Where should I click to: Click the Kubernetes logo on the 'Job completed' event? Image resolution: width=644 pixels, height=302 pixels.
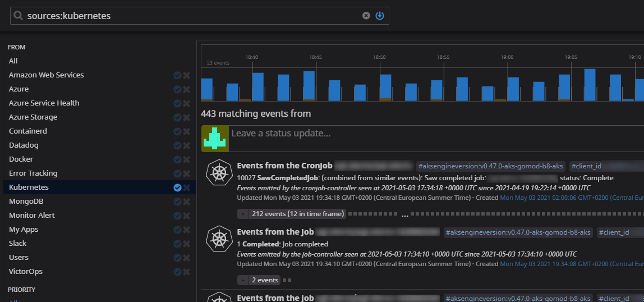tap(219, 239)
